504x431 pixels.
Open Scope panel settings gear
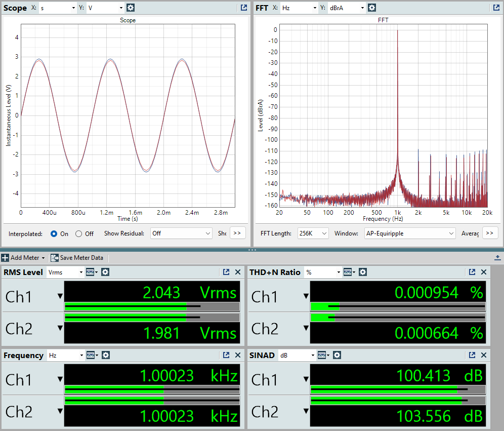tap(130, 8)
